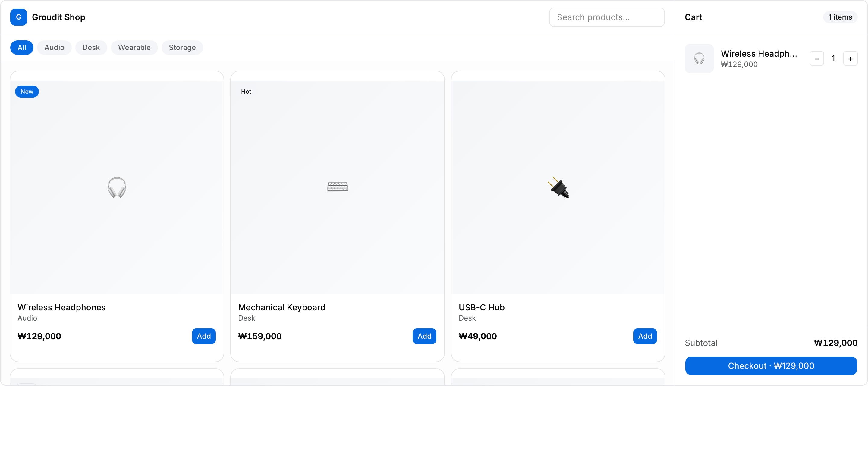The width and height of the screenshot is (868, 458).
Task: Decrease Wireless Headphones quantity in cart
Action: click(816, 58)
